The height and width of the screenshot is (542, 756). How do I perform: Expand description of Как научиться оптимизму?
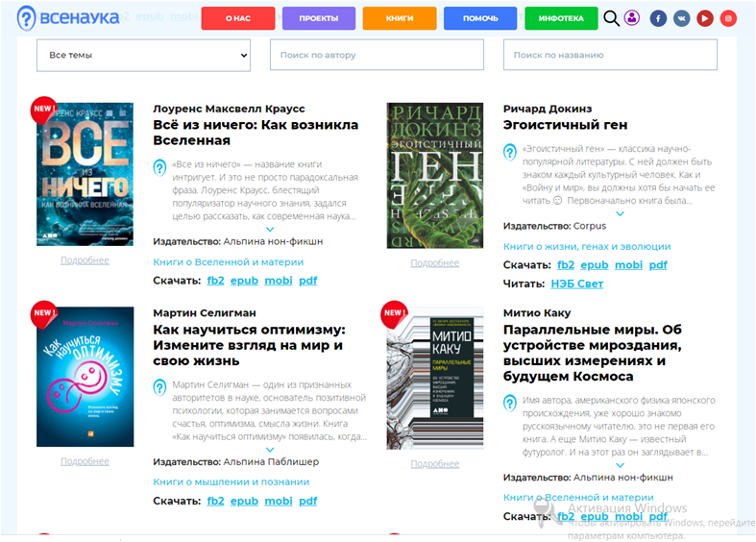coord(270,450)
